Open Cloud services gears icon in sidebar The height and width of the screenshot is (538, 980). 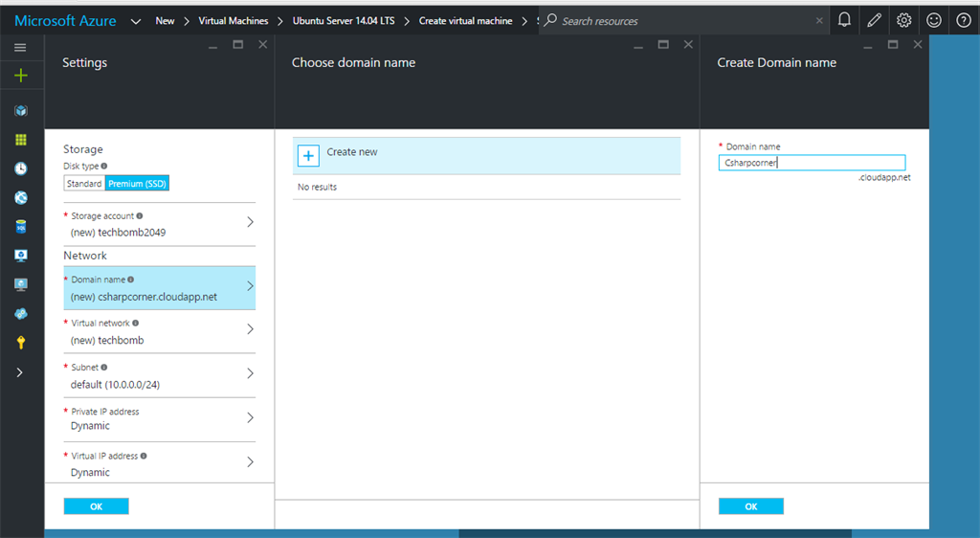[21, 314]
